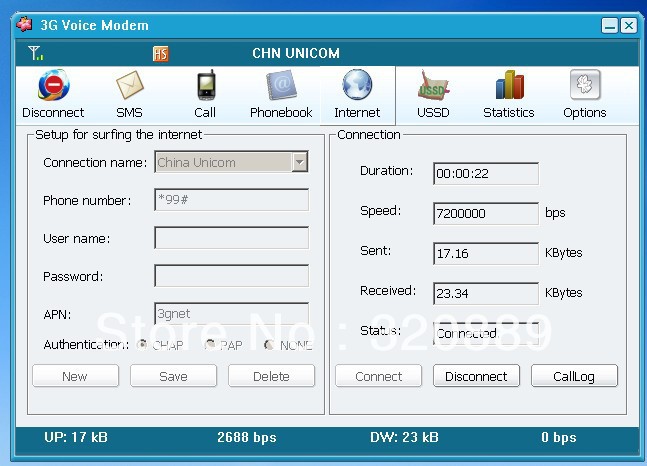Open the SMS envelope icon
This screenshot has width=647, height=466.
tap(130, 85)
